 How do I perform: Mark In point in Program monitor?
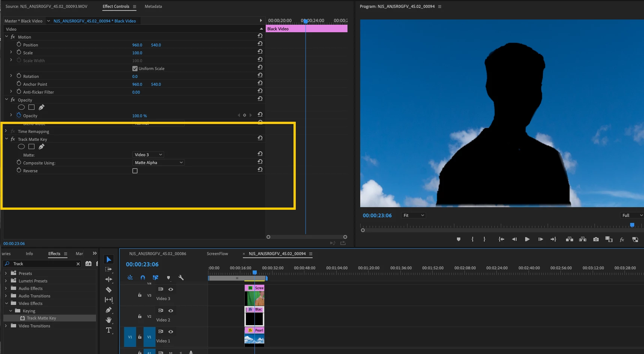(472, 239)
